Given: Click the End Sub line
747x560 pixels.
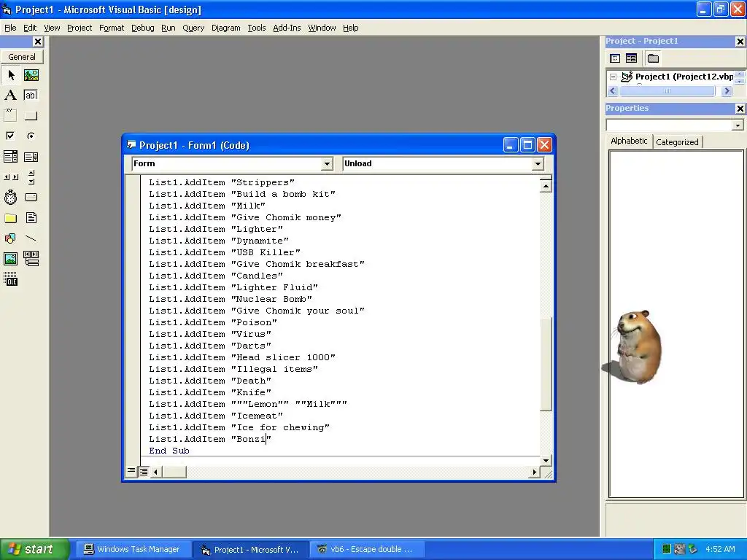Looking at the screenshot, I should (169, 451).
